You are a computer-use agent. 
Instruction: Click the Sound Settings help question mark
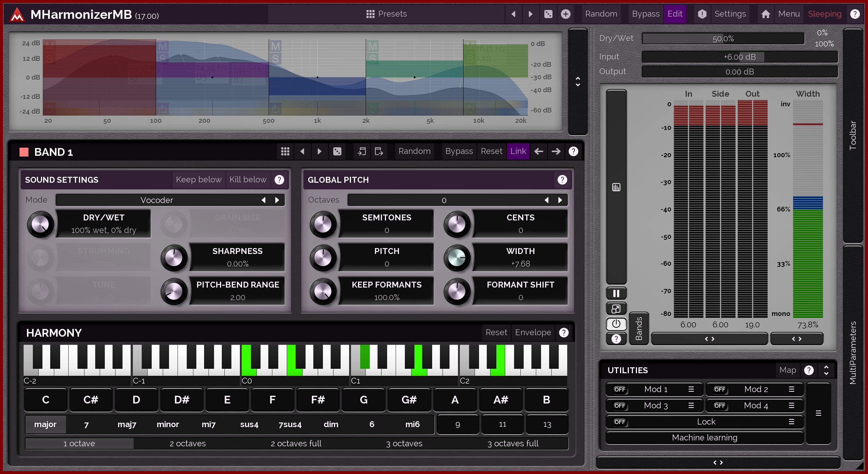pyautogui.click(x=279, y=180)
